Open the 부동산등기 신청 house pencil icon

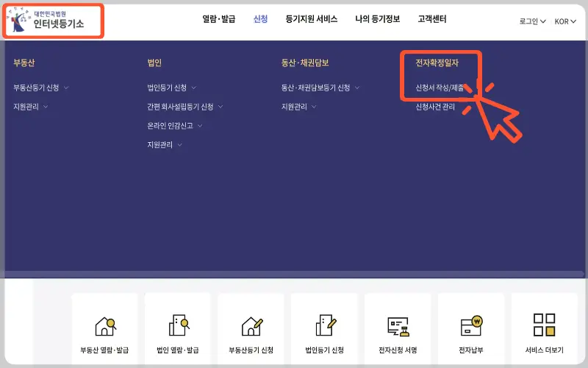tap(251, 326)
